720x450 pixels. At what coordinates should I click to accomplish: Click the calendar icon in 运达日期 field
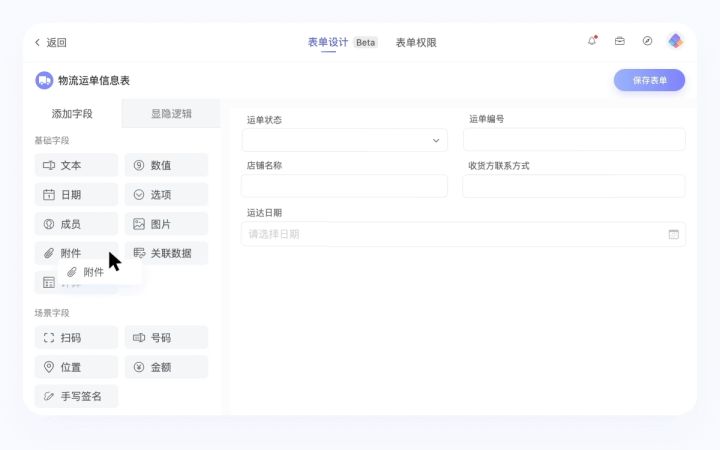click(x=673, y=234)
